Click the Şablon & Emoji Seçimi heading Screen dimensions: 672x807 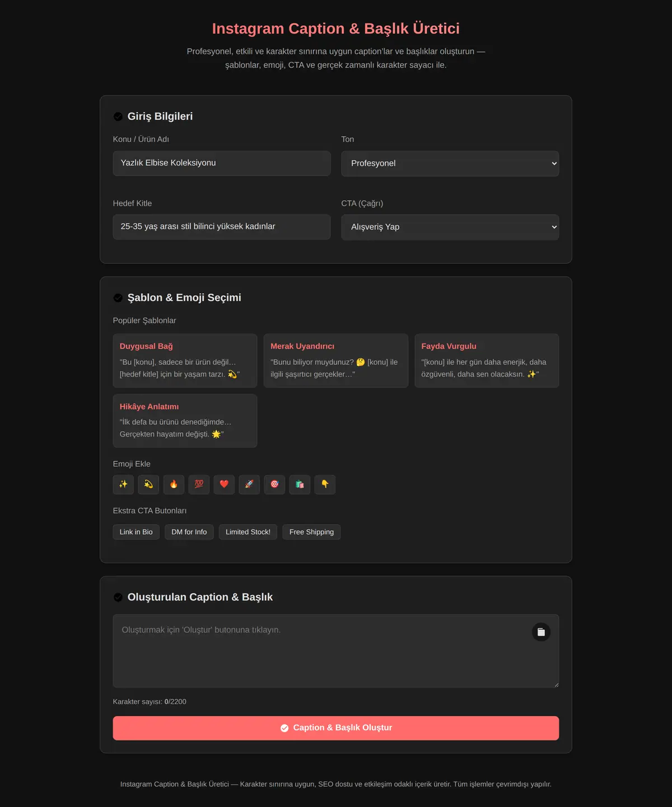click(x=184, y=298)
